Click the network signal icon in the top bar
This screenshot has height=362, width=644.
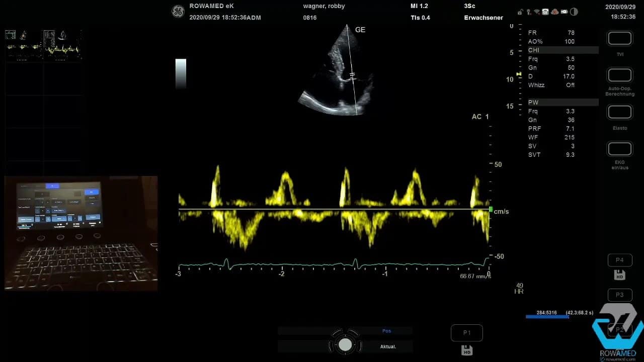click(x=536, y=12)
